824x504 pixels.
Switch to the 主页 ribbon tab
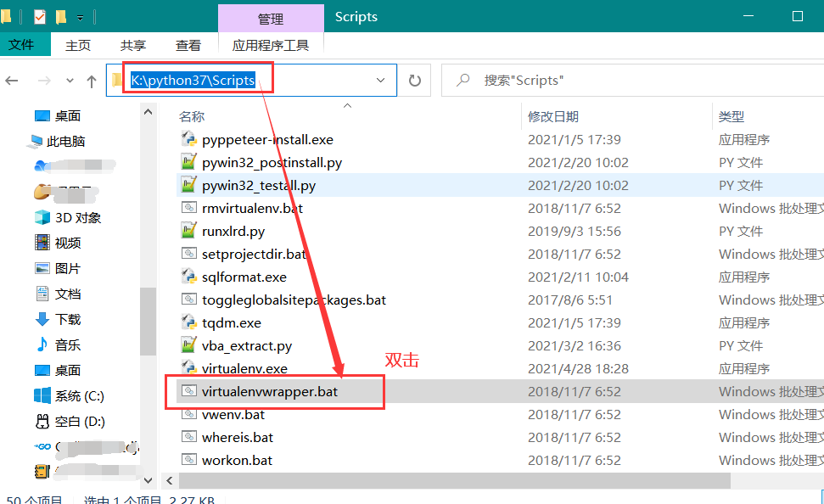click(78, 45)
